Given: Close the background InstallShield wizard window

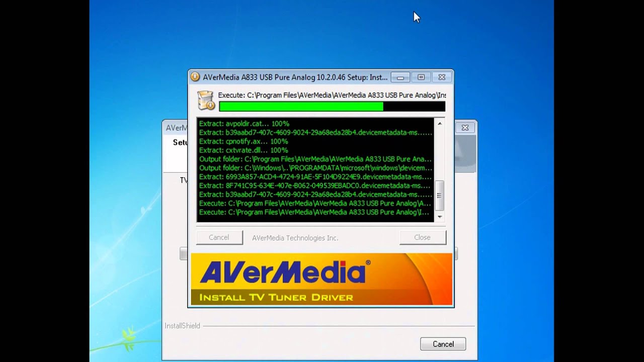Looking at the screenshot, I should pyautogui.click(x=465, y=128).
